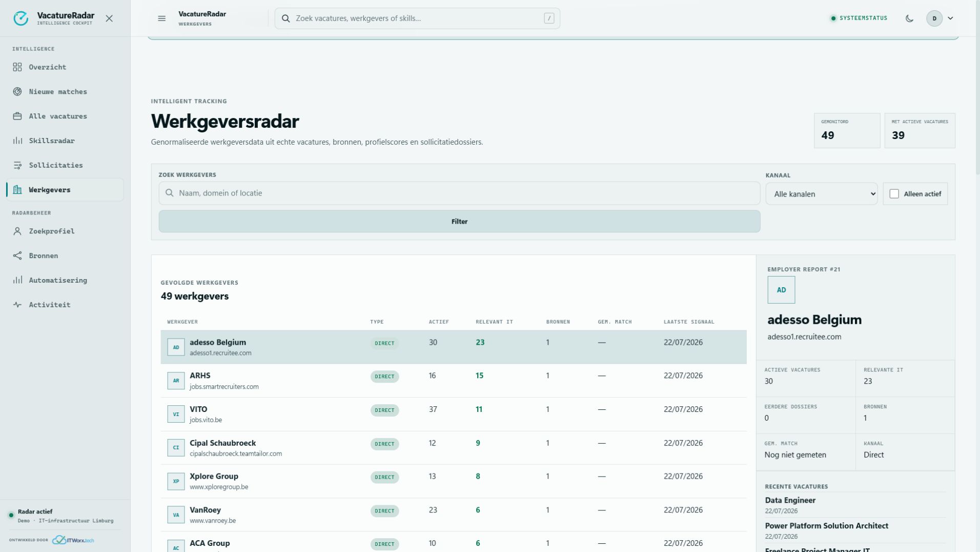Focus the Naam, domein of locatie field

(459, 193)
